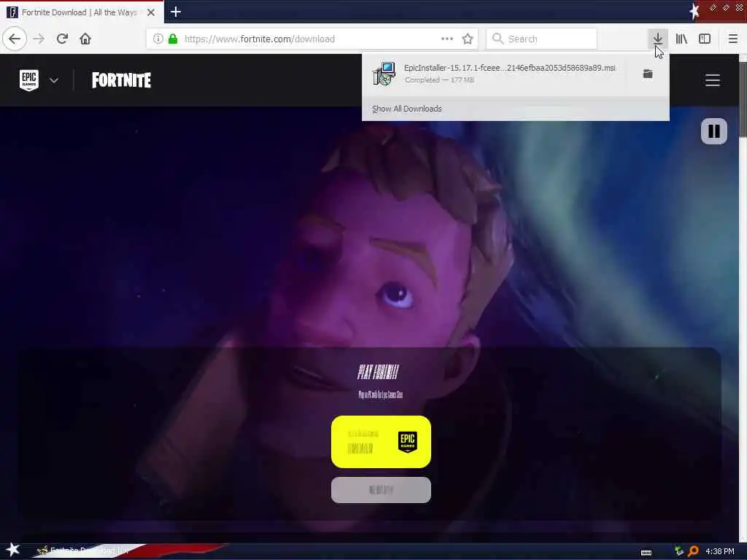
Task: Close the Fortnite Download tab
Action: (150, 12)
